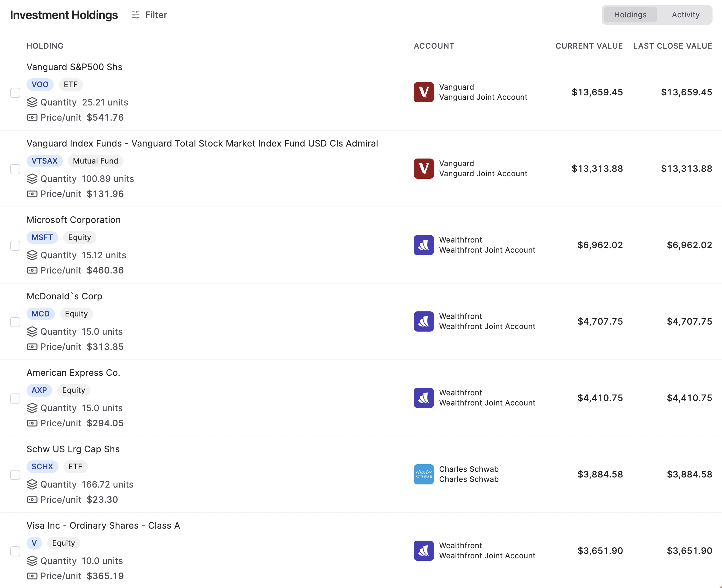Viewport: 722px width, 588px height.
Task: Select the McDonald's Corp checkbox
Action: 15,322
